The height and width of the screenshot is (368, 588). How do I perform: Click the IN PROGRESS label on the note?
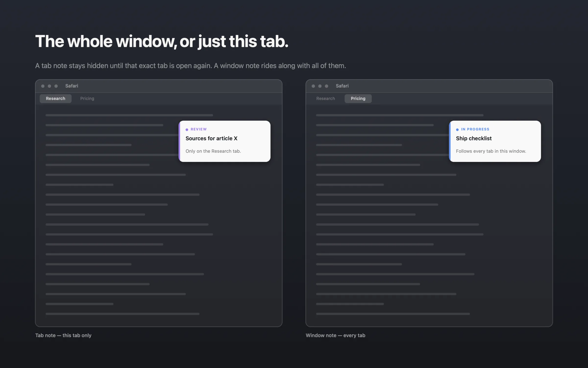[x=475, y=129]
